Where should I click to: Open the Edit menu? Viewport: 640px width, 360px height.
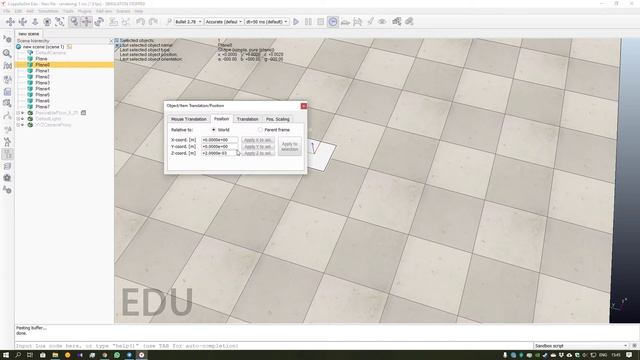coord(18,11)
